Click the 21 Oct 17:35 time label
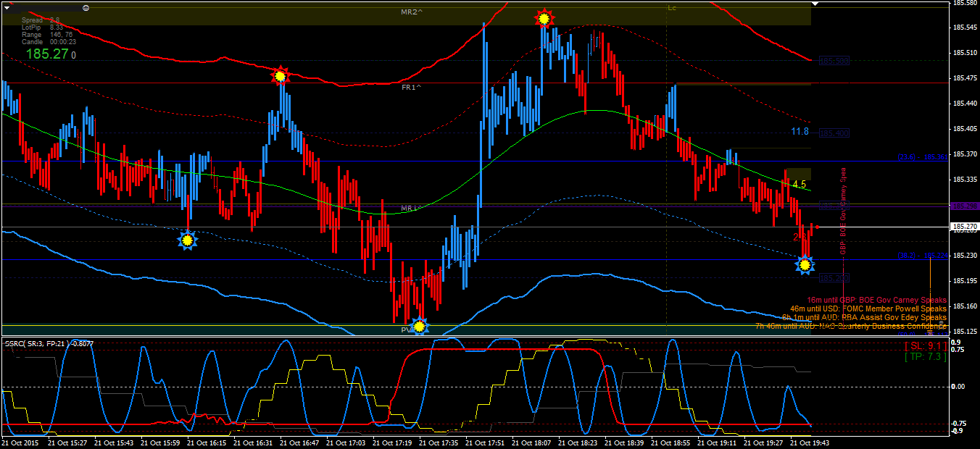This screenshot has width=980, height=449. [x=440, y=442]
